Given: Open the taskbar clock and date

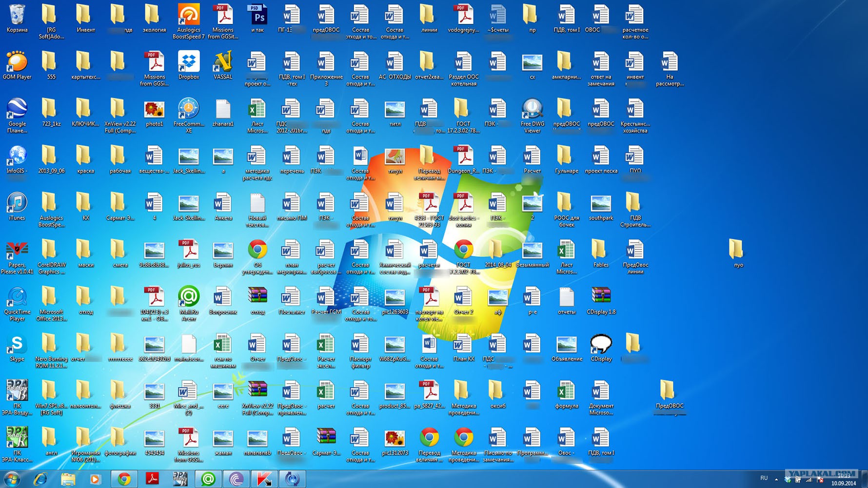Looking at the screenshot, I should (844, 480).
